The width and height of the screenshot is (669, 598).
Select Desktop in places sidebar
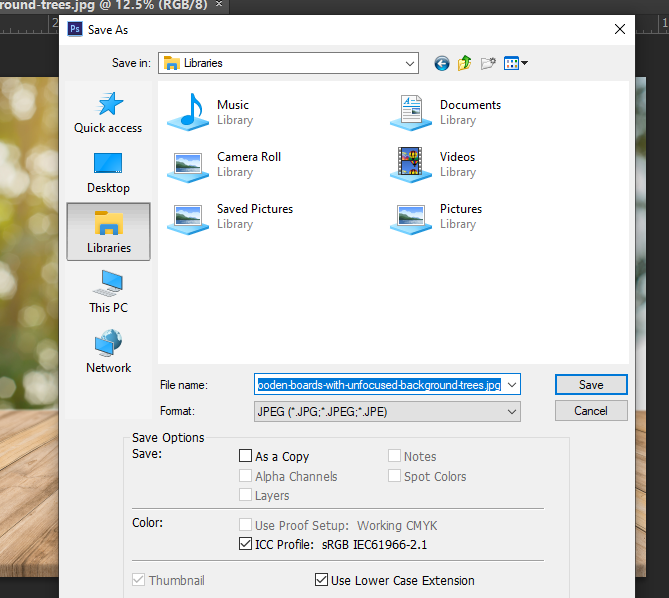[108, 173]
